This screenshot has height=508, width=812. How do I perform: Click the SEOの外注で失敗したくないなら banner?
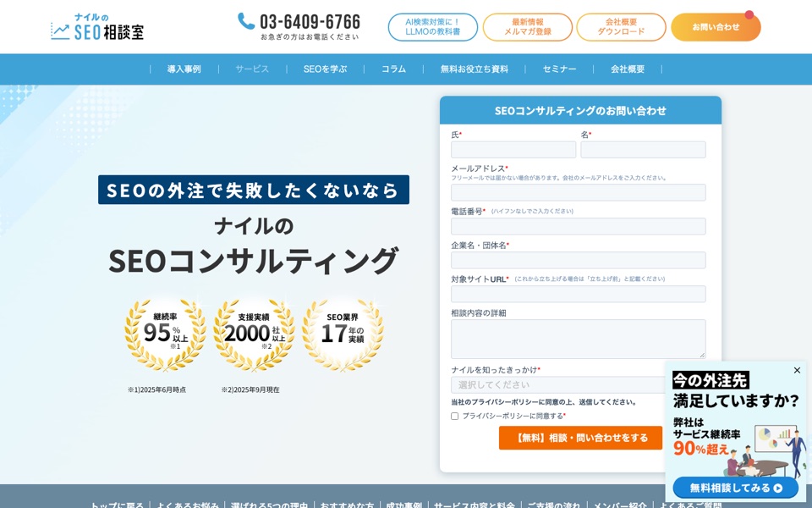(x=254, y=190)
